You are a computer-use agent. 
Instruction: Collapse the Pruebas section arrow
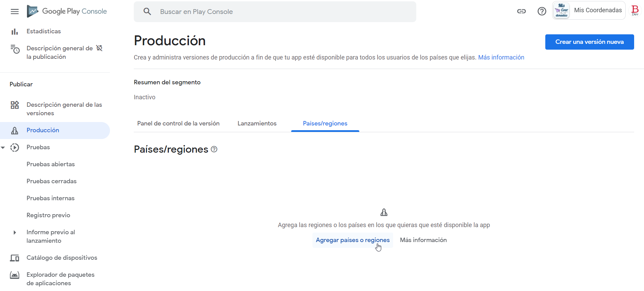pyautogui.click(x=3, y=148)
